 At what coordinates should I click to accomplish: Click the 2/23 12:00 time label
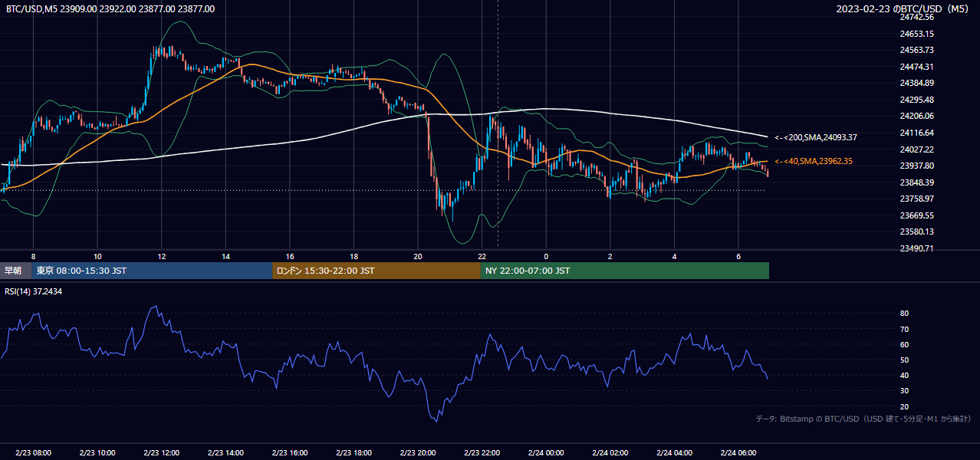[162, 453]
